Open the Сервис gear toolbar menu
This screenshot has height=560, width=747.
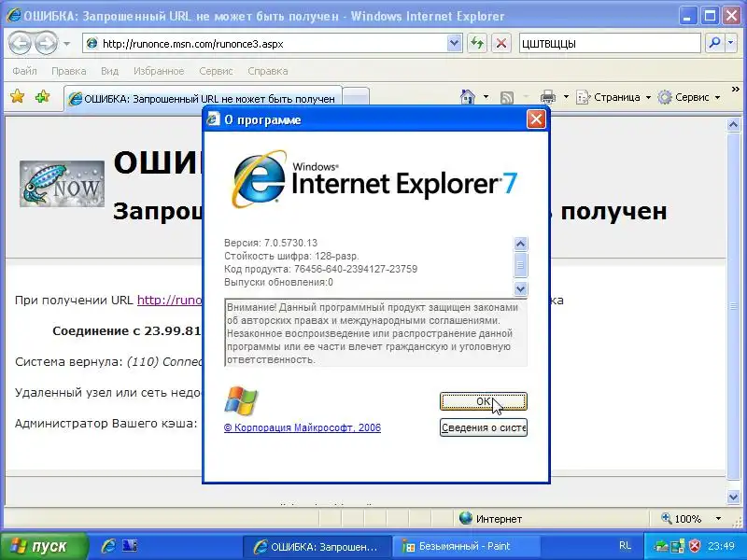(689, 97)
